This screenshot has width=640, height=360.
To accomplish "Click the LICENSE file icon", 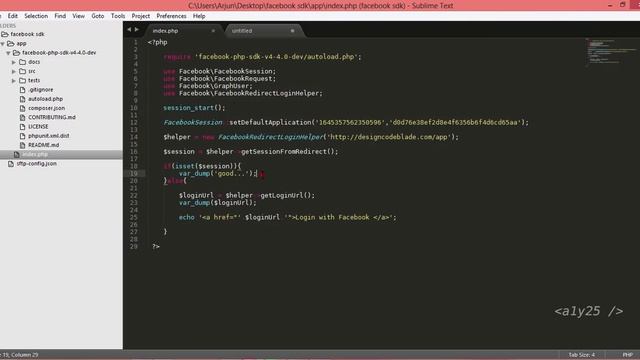I will [x=22, y=127].
